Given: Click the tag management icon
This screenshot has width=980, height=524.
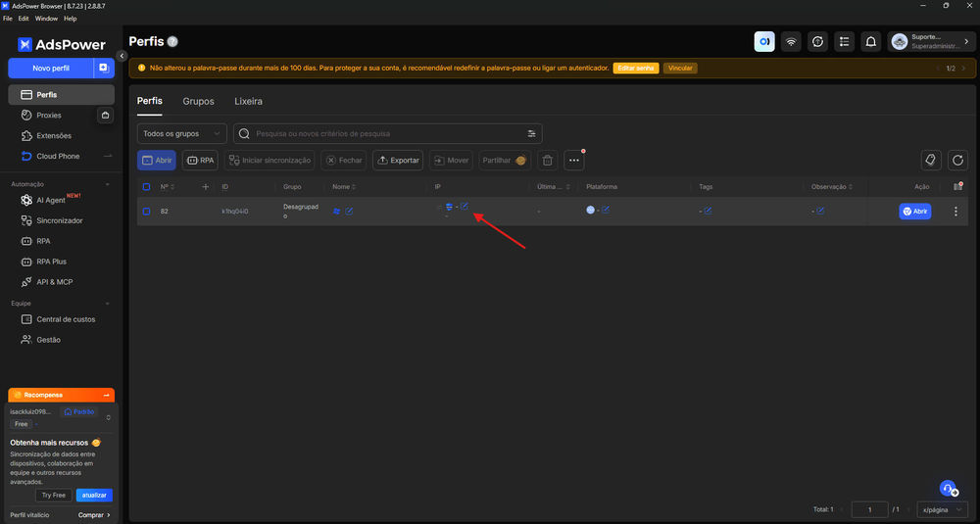Looking at the screenshot, I should [x=931, y=161].
